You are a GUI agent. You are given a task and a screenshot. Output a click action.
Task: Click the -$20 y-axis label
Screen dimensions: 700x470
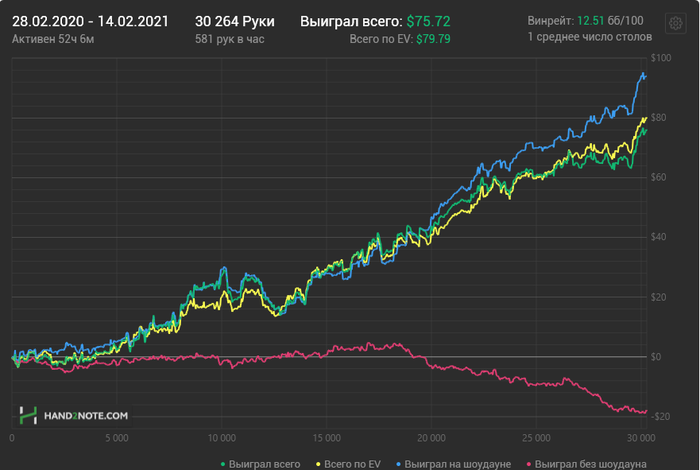pos(660,417)
